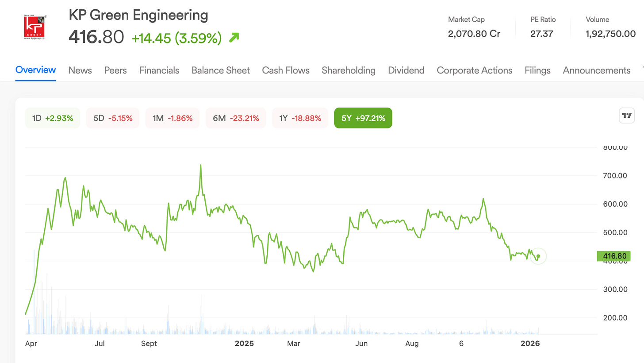Open the Corporate Actions tab

coord(475,70)
